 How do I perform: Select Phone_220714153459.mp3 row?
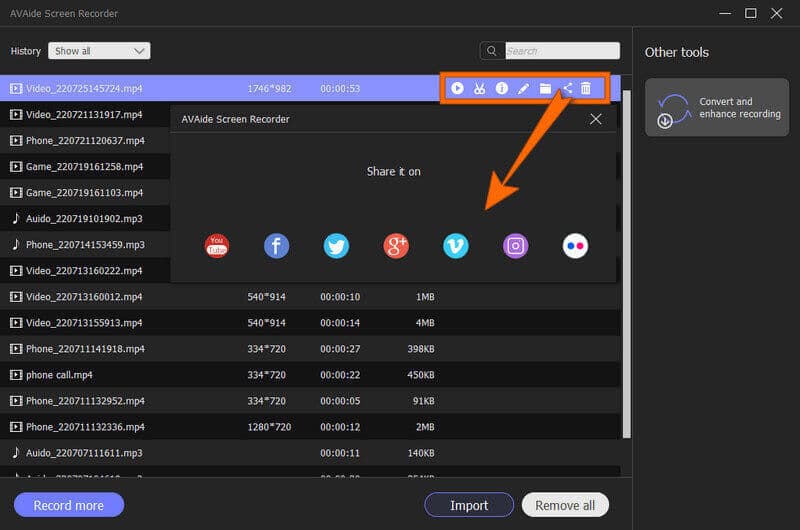coord(85,244)
